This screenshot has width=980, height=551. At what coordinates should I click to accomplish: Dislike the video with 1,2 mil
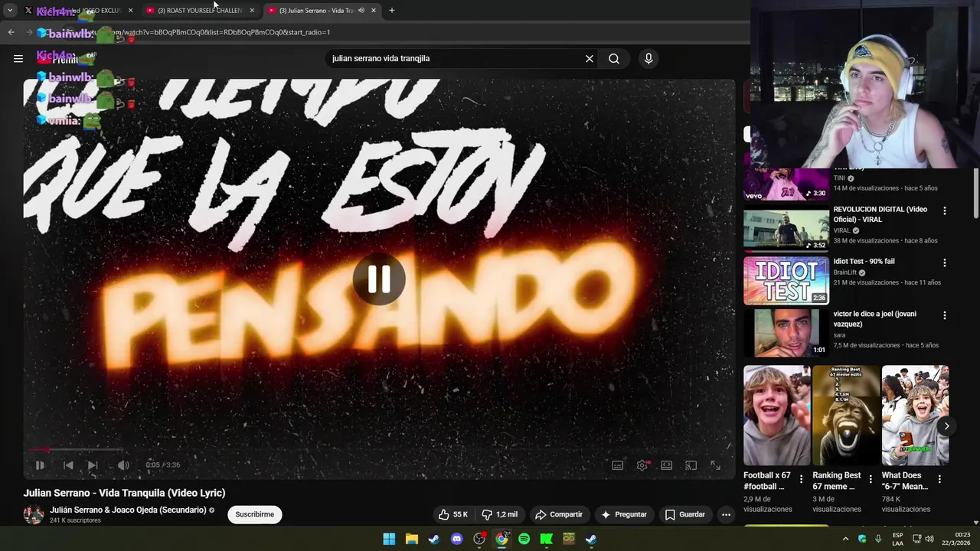click(499, 514)
